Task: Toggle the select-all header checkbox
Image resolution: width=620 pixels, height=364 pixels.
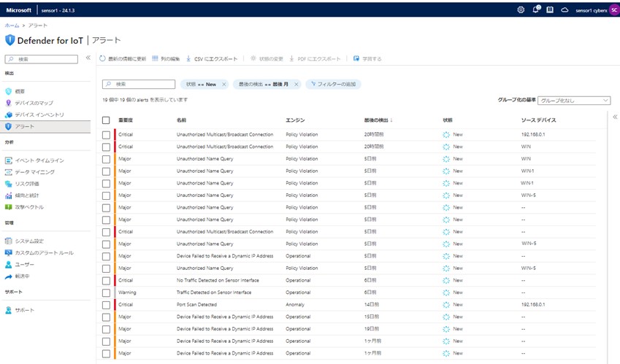Action: (x=106, y=120)
